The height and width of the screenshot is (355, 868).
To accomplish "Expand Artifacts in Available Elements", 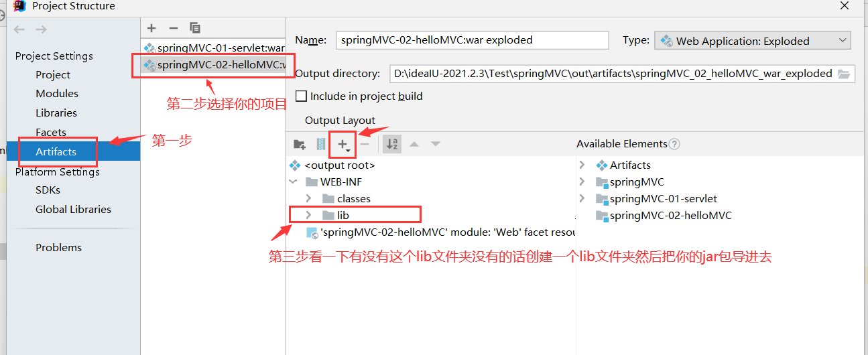I will click(582, 165).
